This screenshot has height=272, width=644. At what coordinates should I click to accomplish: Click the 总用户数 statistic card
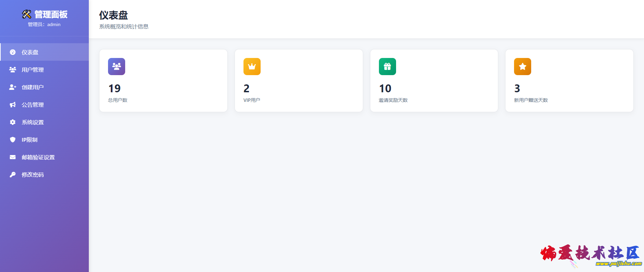[163, 81]
